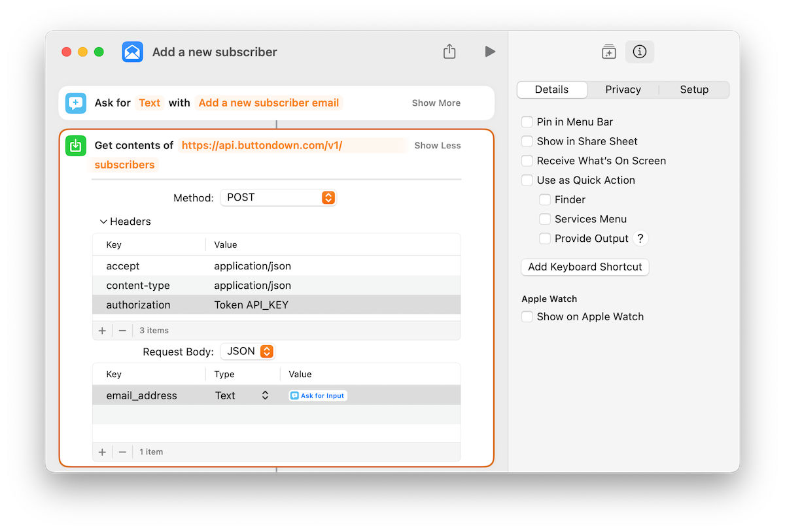
Task: Open the Action Library panel icon
Action: (x=608, y=52)
